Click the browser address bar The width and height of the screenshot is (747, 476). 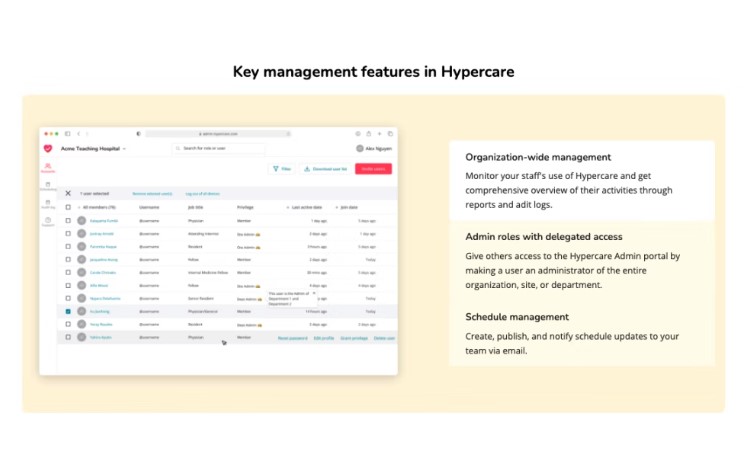(x=219, y=134)
